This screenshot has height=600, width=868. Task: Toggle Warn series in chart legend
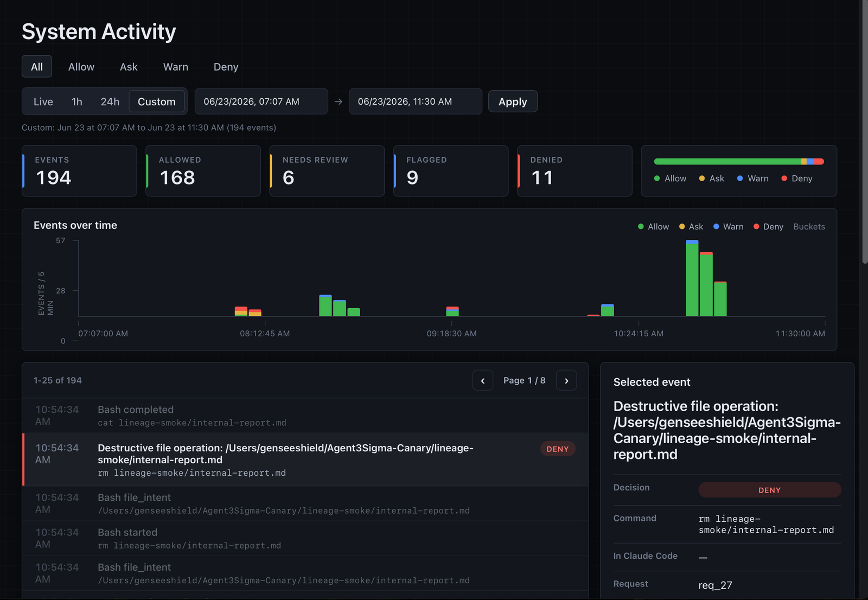(729, 227)
